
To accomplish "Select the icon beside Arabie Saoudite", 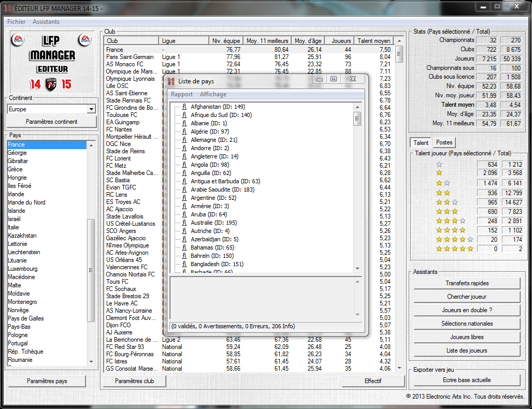I will tap(184, 189).
